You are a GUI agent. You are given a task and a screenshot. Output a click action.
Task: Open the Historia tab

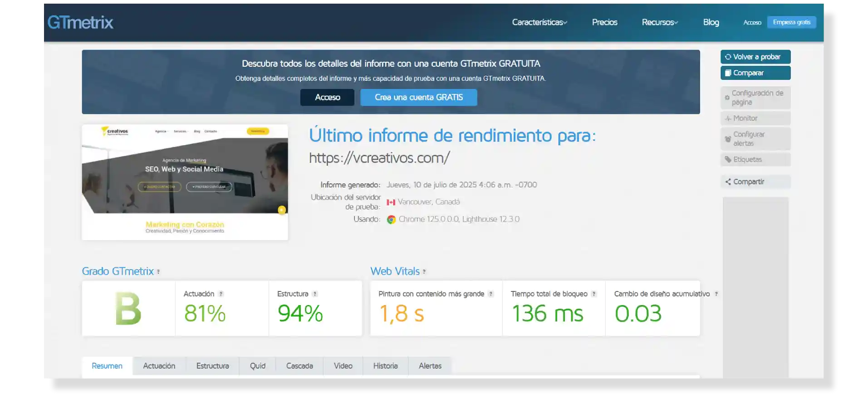coord(385,366)
